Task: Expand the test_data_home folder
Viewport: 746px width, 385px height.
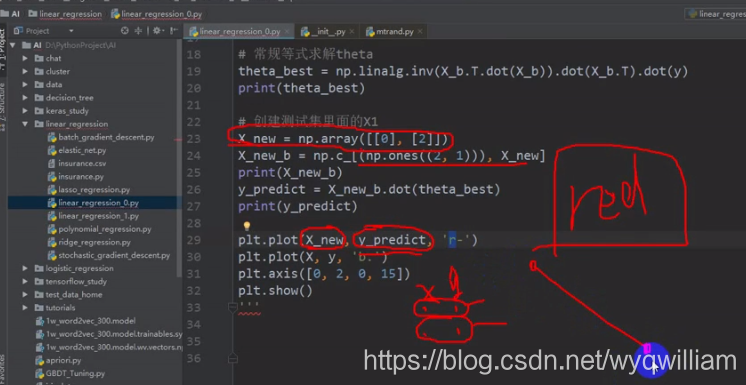Action: coord(25,295)
